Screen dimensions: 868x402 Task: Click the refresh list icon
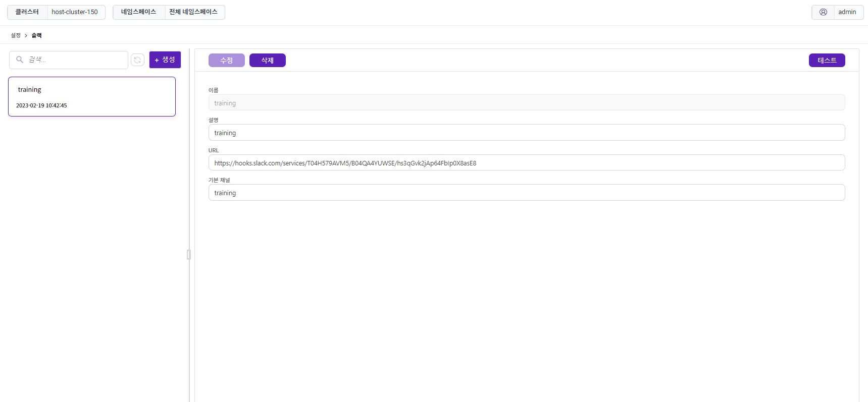(x=137, y=60)
